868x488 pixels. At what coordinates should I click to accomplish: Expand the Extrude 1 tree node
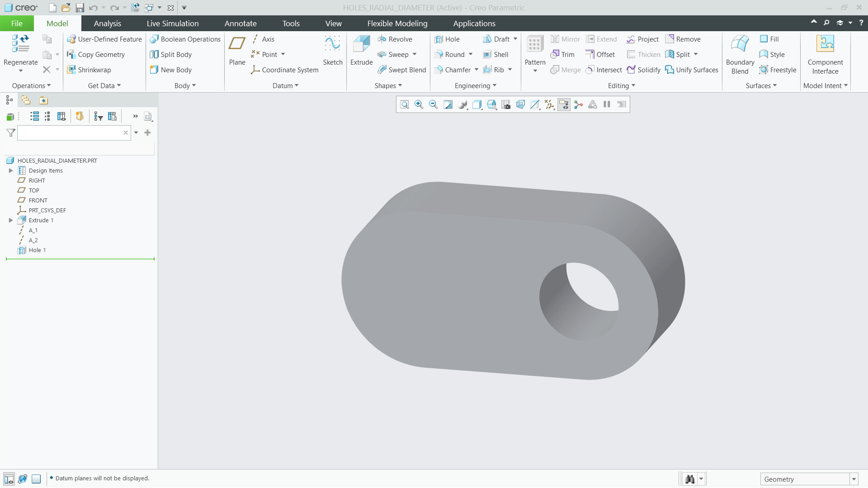click(11, 221)
